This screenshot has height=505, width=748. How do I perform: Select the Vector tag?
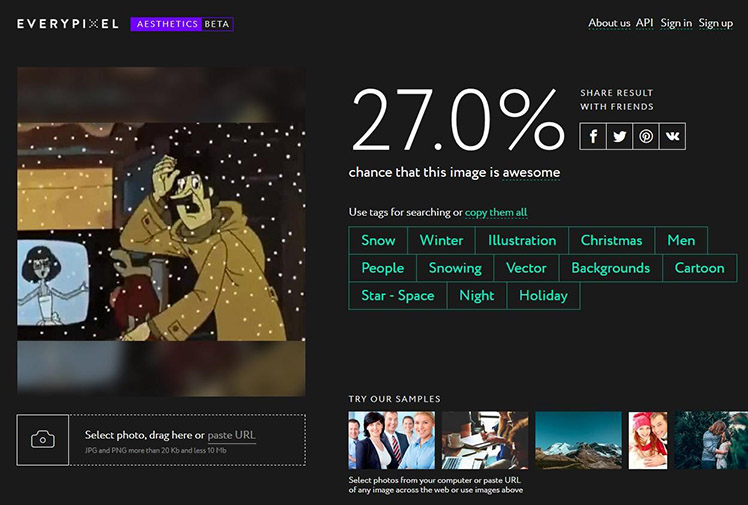pyautogui.click(x=526, y=268)
